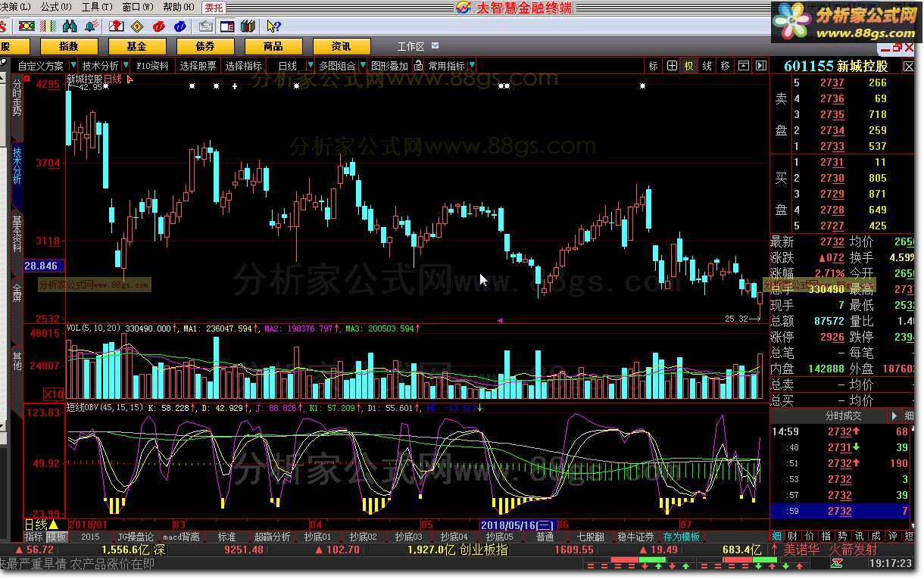Open the books library toolbar icon
This screenshot has height=579, width=924.
coord(248,26)
